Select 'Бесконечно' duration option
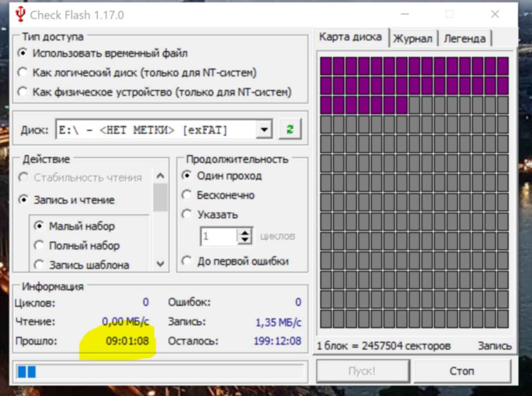This screenshot has width=532, height=396. tap(187, 195)
